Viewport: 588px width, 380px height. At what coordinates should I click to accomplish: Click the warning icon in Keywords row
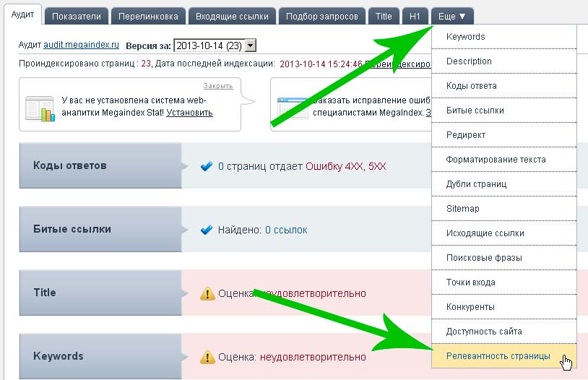pyautogui.click(x=207, y=357)
